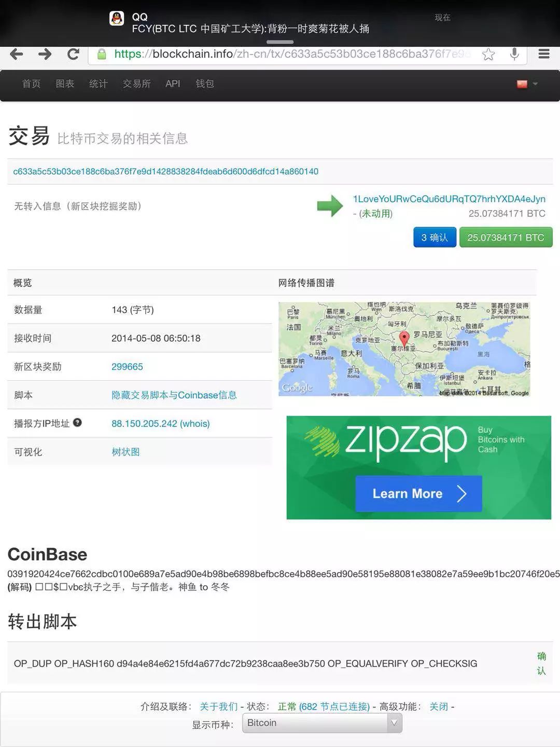The width and height of the screenshot is (560, 747).
Task: Click the question mark beside 播报方IP地址
Action: 77,423
